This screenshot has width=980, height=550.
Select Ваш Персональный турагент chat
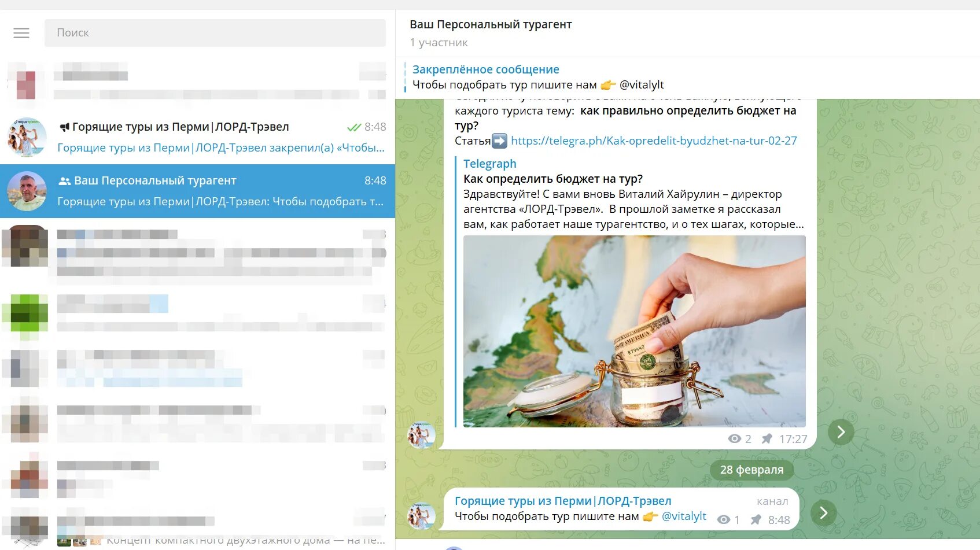(197, 191)
